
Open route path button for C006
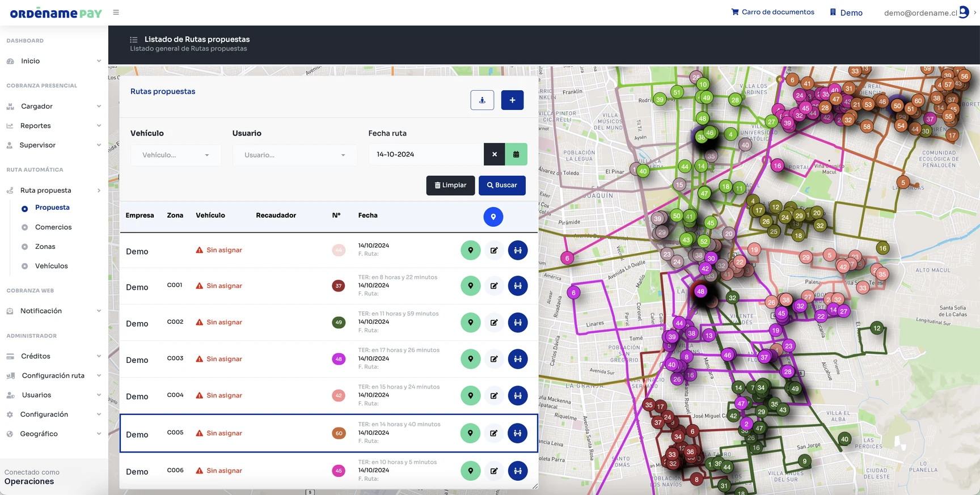518,471
